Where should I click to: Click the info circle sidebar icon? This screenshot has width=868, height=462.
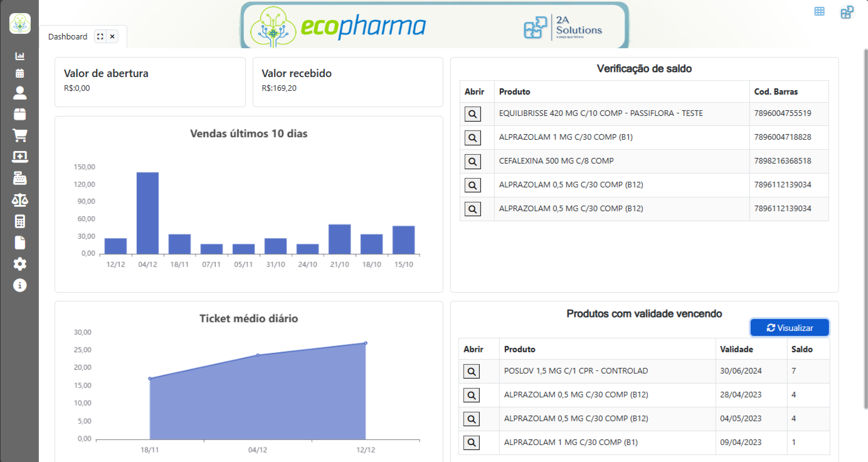[20, 285]
